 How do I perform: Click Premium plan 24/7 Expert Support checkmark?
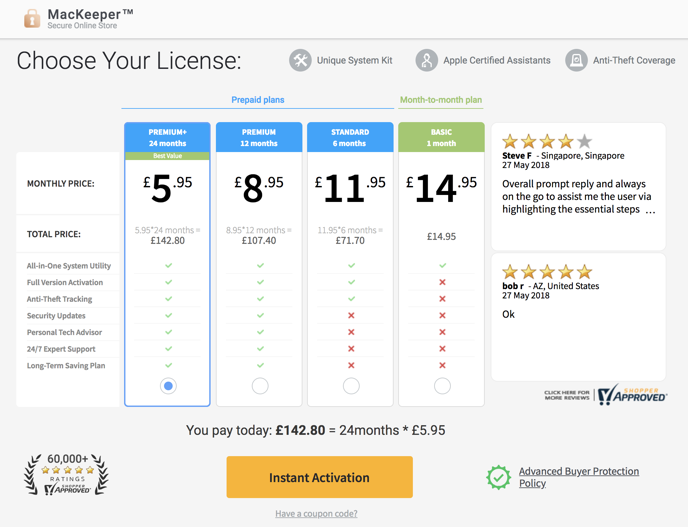[x=260, y=349]
